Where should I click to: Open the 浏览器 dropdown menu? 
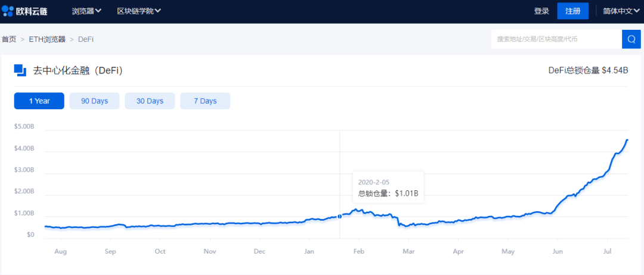pos(86,11)
